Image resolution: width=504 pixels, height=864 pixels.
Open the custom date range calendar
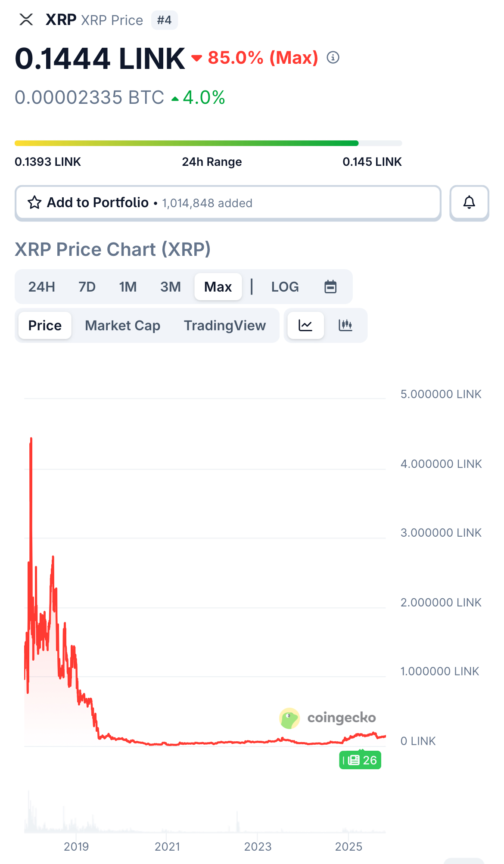click(330, 286)
